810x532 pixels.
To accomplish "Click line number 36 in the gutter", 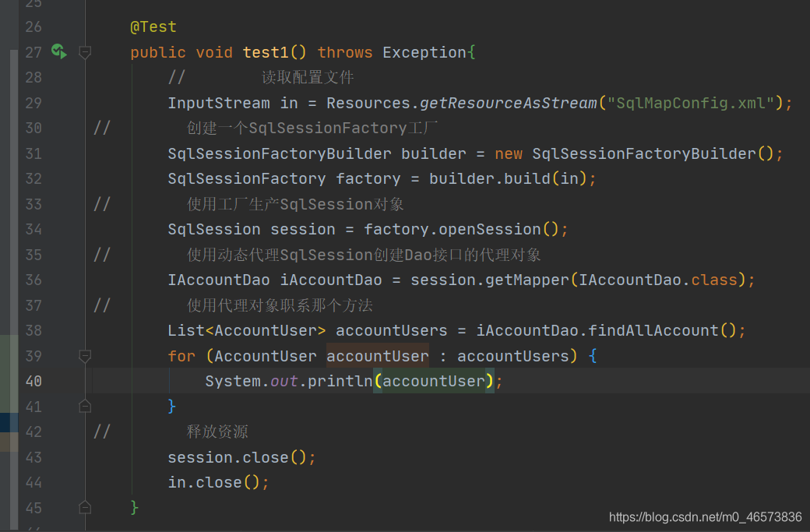I will pos(33,280).
